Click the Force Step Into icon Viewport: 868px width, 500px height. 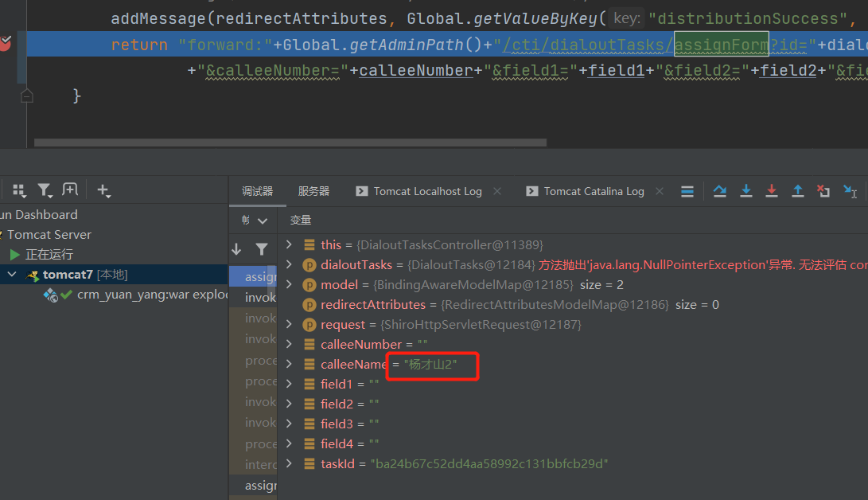point(772,190)
